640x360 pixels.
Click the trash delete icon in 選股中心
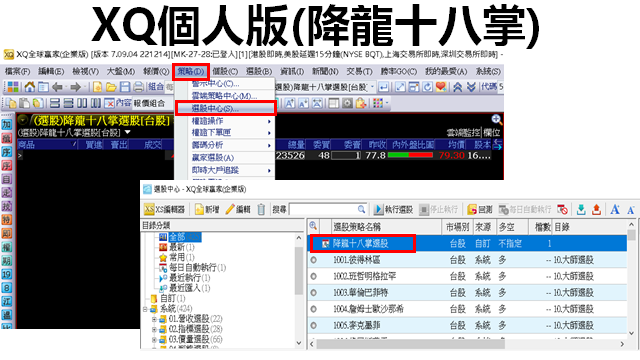tap(261, 209)
